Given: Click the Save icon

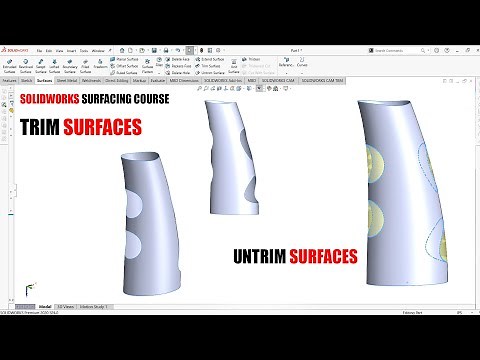Looking at the screenshot, I should (x=154, y=50).
